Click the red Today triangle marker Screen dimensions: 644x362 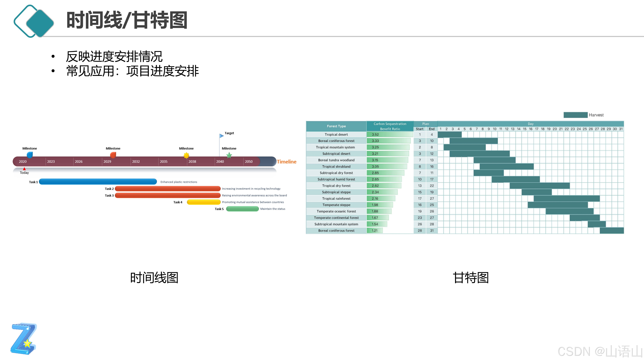[24, 169]
